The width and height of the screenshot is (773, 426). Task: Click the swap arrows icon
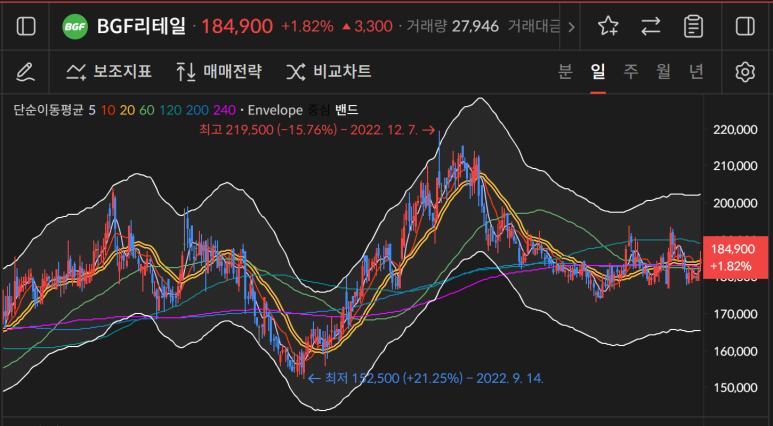(651, 26)
